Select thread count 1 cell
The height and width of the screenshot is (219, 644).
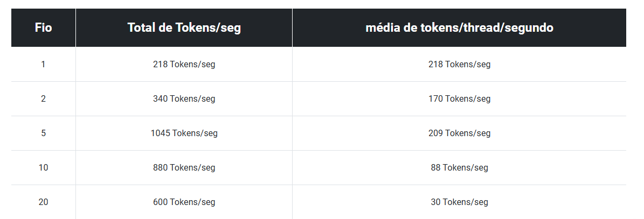[43, 65]
